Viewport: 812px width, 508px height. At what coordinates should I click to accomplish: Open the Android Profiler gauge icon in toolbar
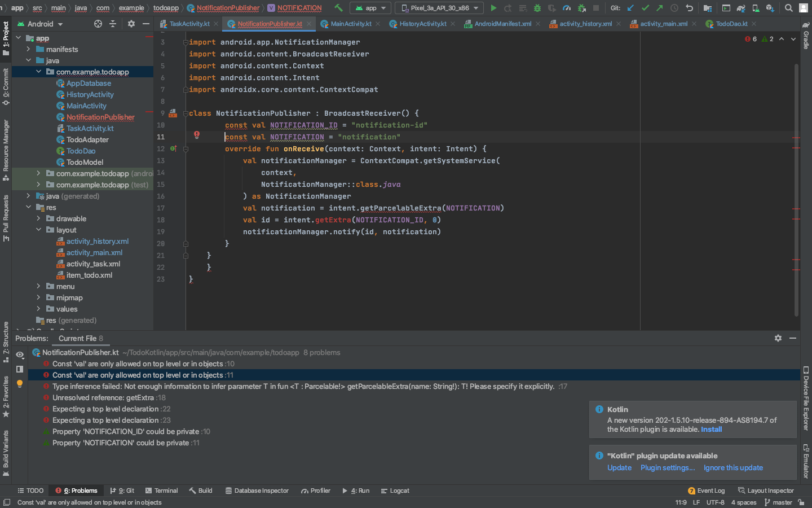(x=567, y=8)
